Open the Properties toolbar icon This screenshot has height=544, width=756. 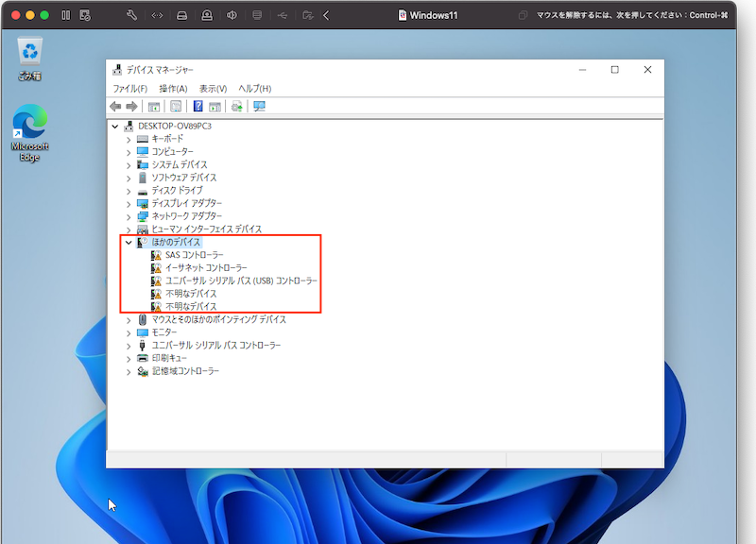coord(176,106)
